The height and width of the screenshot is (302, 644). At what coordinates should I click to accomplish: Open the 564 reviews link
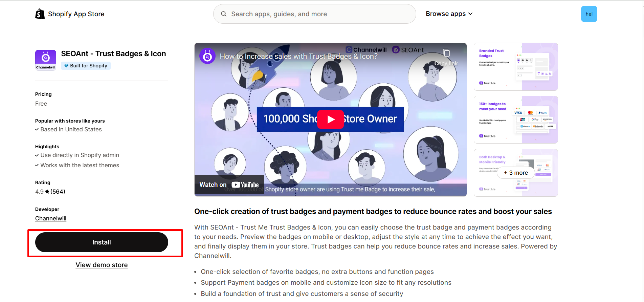point(58,192)
